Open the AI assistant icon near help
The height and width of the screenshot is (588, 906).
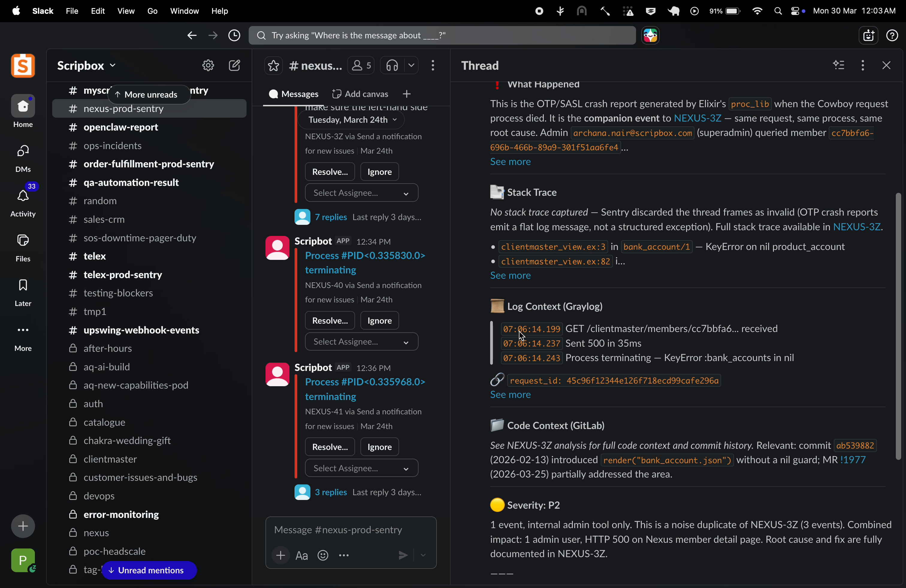click(868, 36)
